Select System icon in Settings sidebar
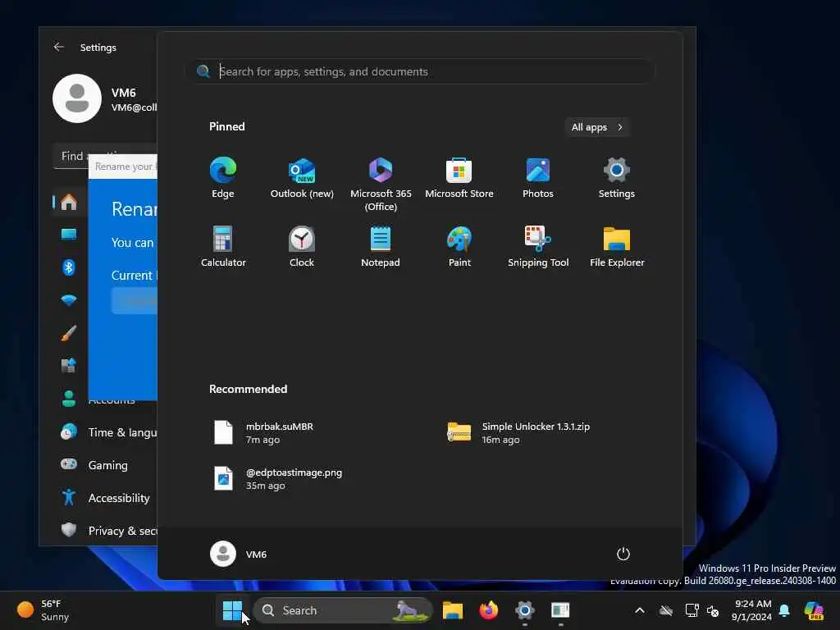This screenshot has height=630, width=840. click(x=69, y=234)
